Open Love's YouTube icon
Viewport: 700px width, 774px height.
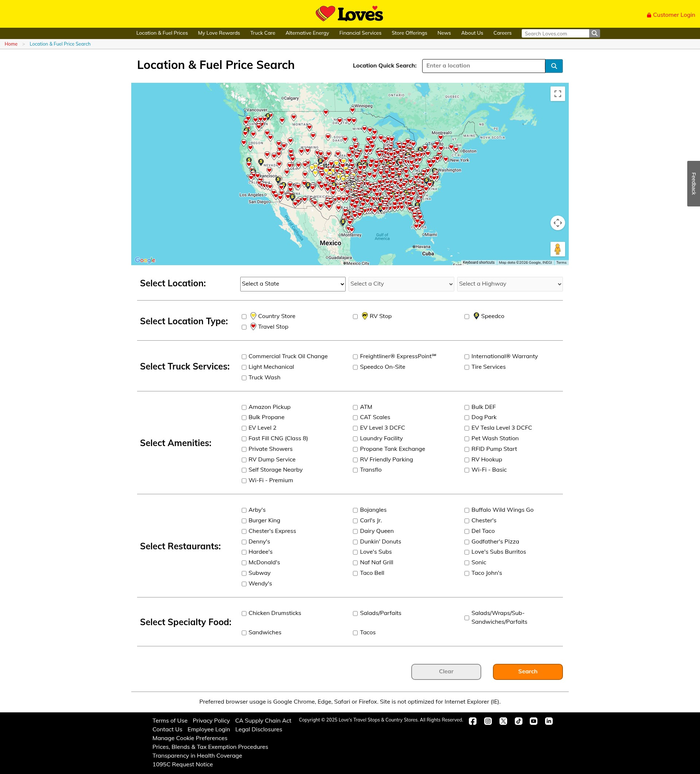click(533, 721)
